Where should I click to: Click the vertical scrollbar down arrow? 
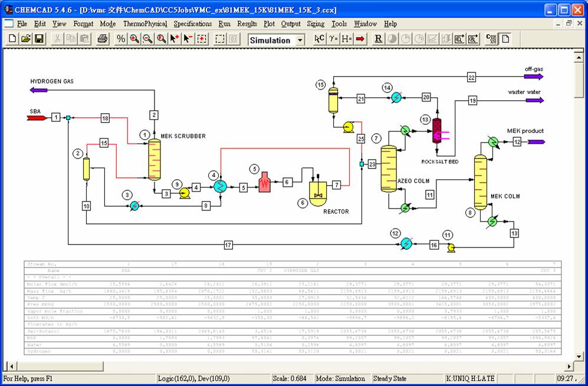click(579, 355)
